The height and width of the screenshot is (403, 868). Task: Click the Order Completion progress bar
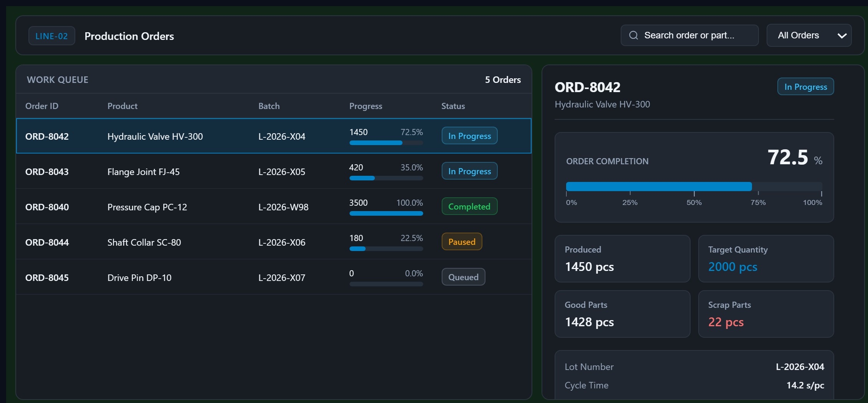(x=694, y=187)
